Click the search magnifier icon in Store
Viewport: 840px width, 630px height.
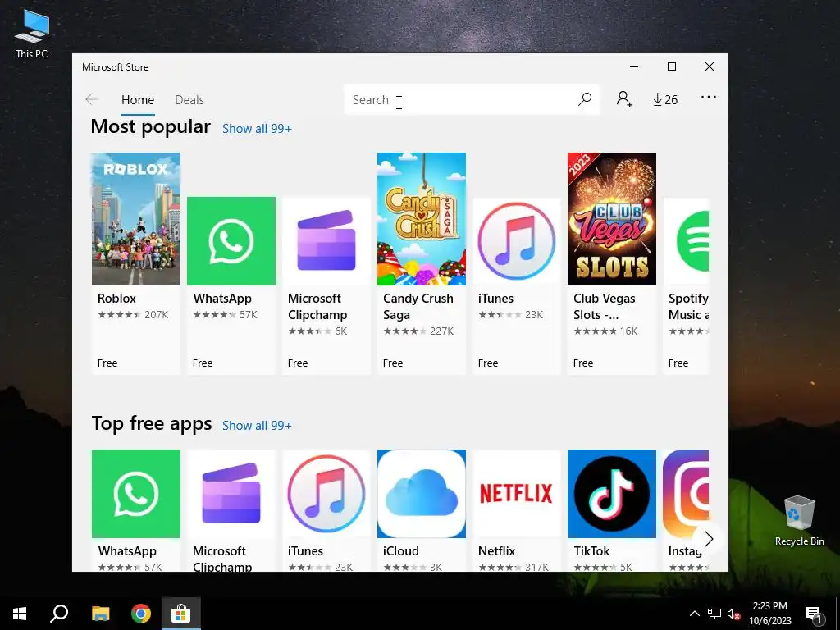[584, 99]
